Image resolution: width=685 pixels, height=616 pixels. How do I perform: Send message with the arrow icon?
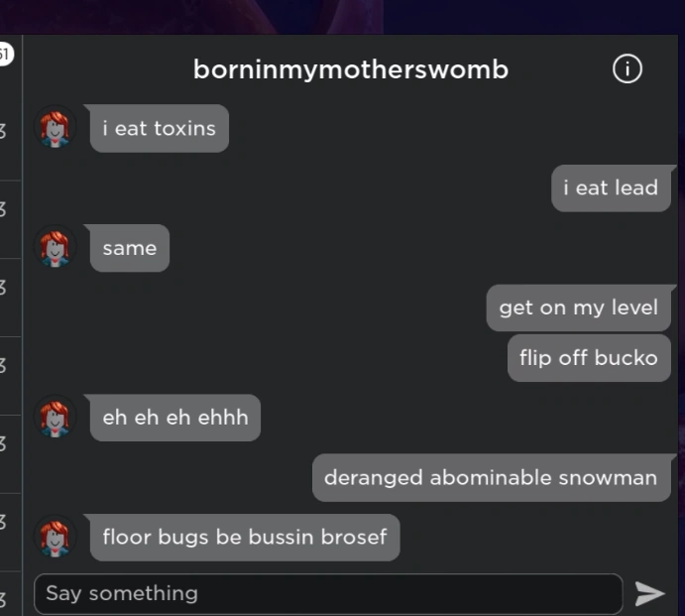[x=649, y=594]
